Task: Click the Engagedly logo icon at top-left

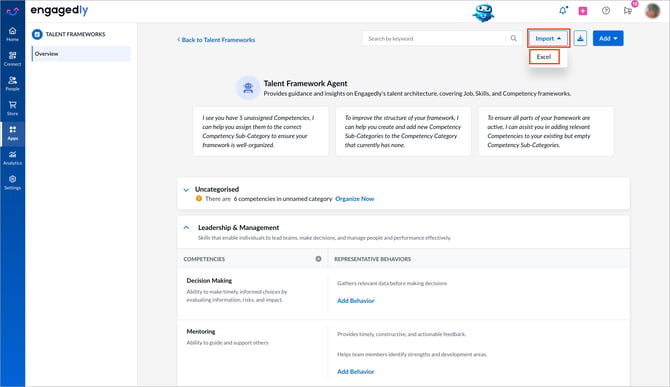Action: [12, 11]
